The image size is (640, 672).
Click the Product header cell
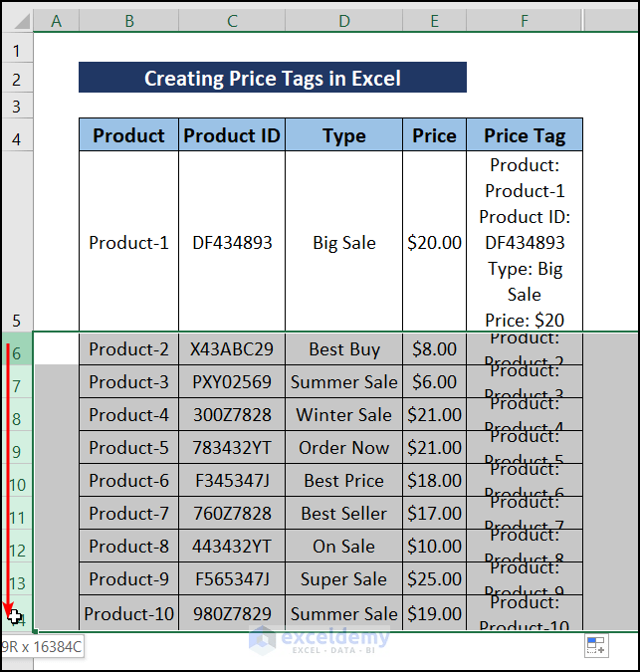click(x=129, y=135)
